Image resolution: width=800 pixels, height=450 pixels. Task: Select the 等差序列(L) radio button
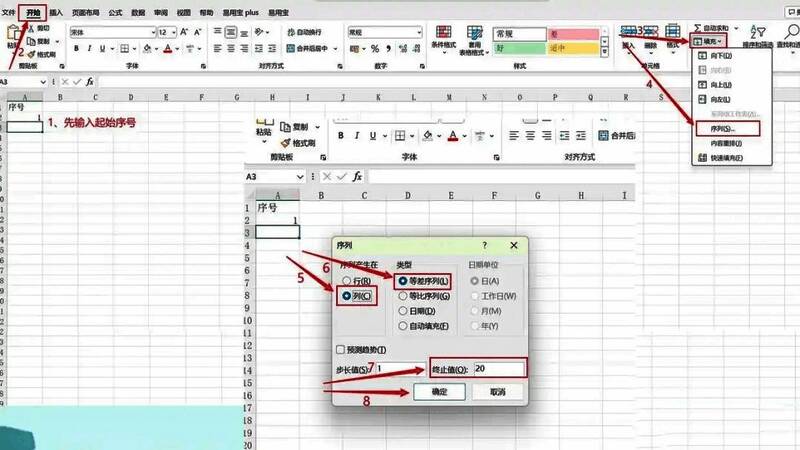pyautogui.click(x=403, y=281)
